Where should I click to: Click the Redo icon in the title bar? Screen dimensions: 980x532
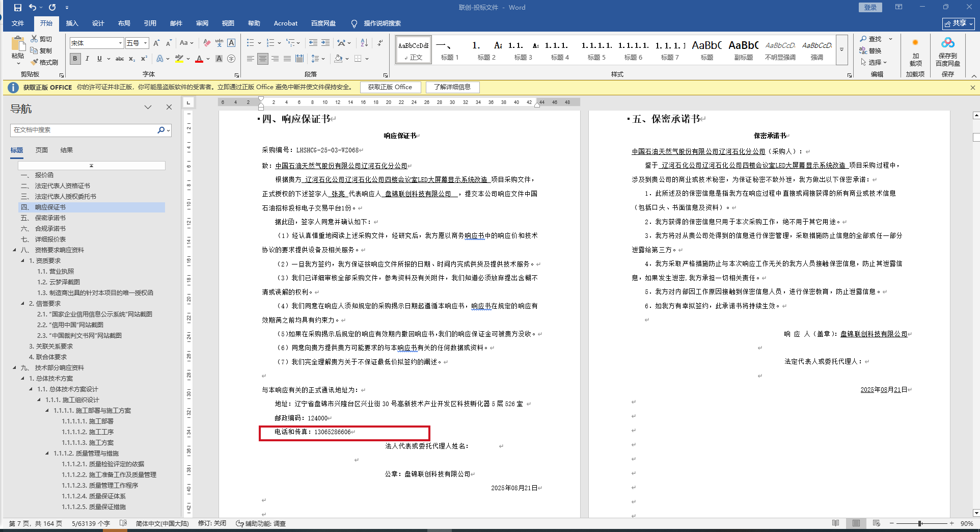(x=52, y=8)
